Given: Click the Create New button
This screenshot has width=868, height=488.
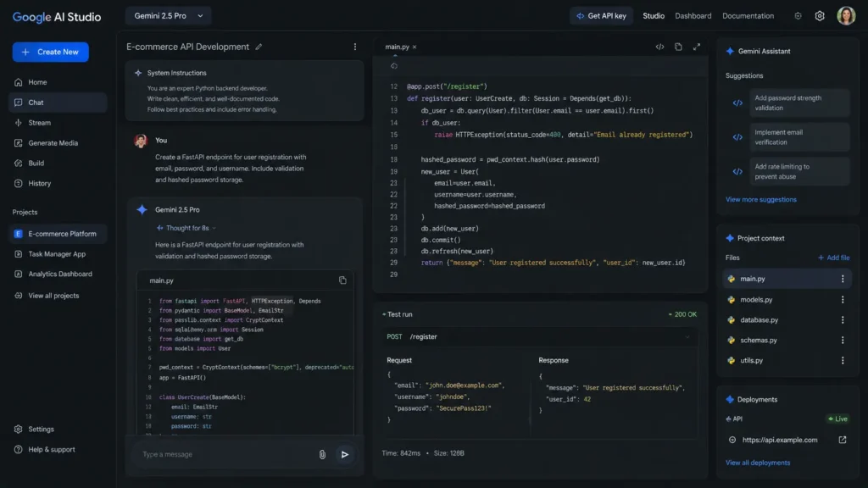Looking at the screenshot, I should 50,52.
